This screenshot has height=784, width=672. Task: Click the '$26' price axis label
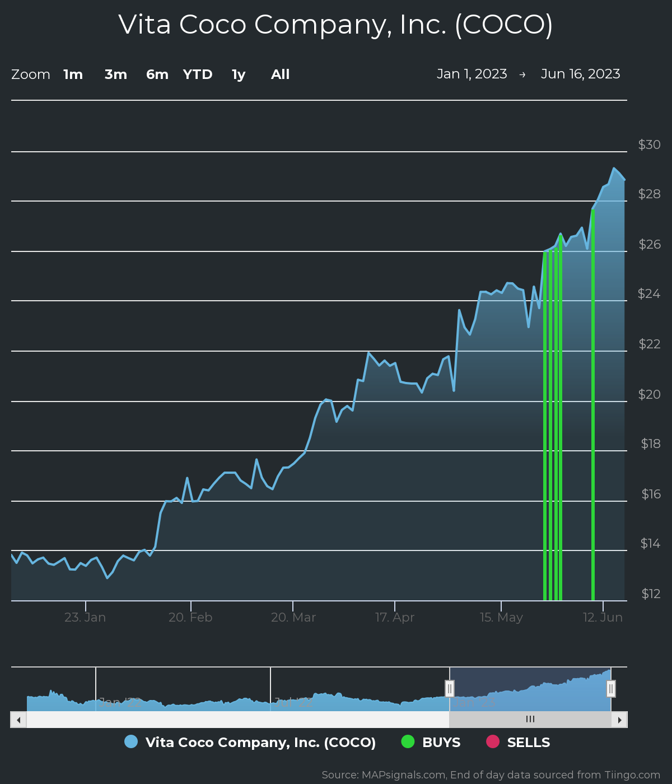(650, 244)
